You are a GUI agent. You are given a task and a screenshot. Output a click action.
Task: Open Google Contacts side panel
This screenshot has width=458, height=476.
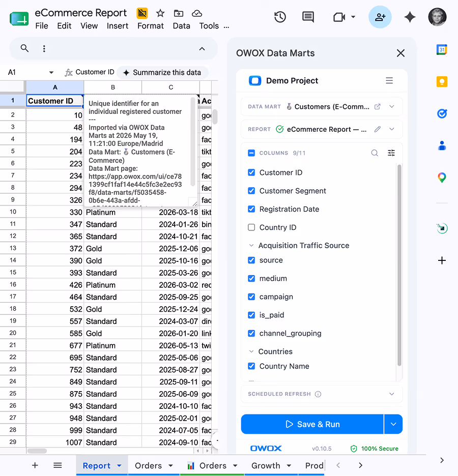click(x=442, y=146)
